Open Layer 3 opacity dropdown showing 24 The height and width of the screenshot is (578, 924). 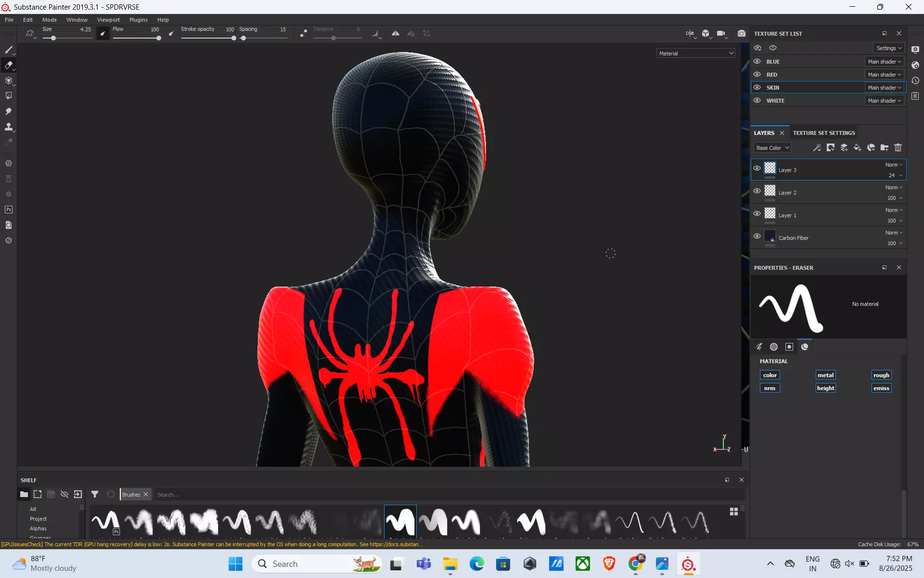pos(895,175)
